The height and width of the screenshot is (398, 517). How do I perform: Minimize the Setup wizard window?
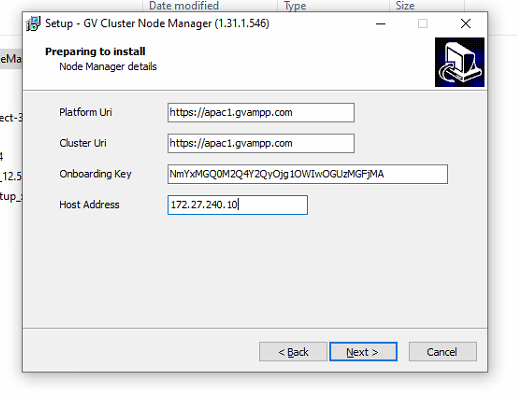[381, 24]
